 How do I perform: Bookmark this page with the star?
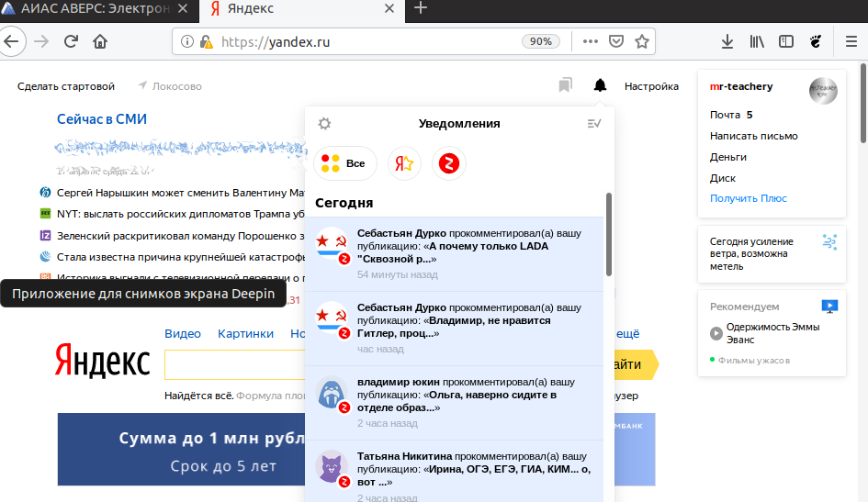642,41
